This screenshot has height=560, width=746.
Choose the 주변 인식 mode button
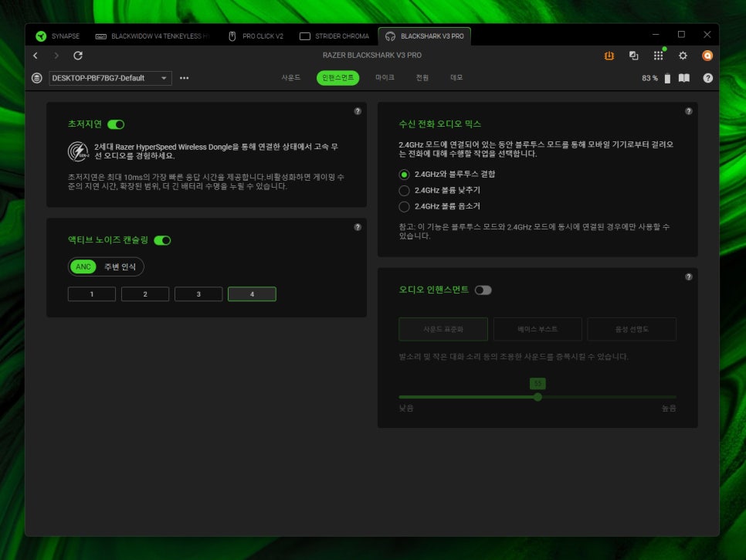[120, 266]
